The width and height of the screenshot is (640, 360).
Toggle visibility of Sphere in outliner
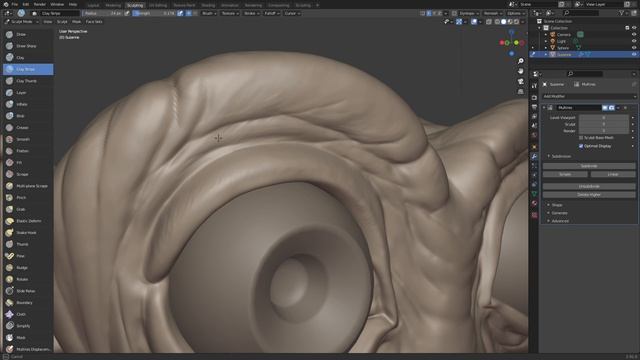pos(634,48)
